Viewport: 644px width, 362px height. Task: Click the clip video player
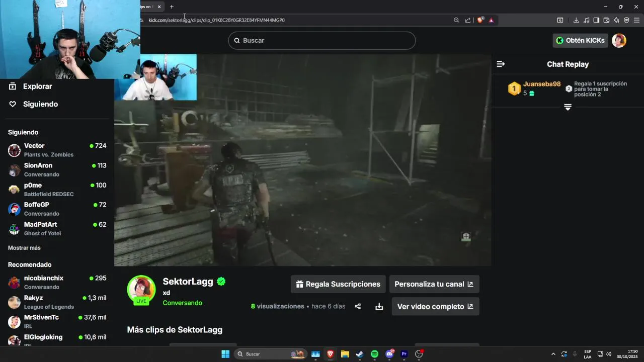(x=302, y=160)
